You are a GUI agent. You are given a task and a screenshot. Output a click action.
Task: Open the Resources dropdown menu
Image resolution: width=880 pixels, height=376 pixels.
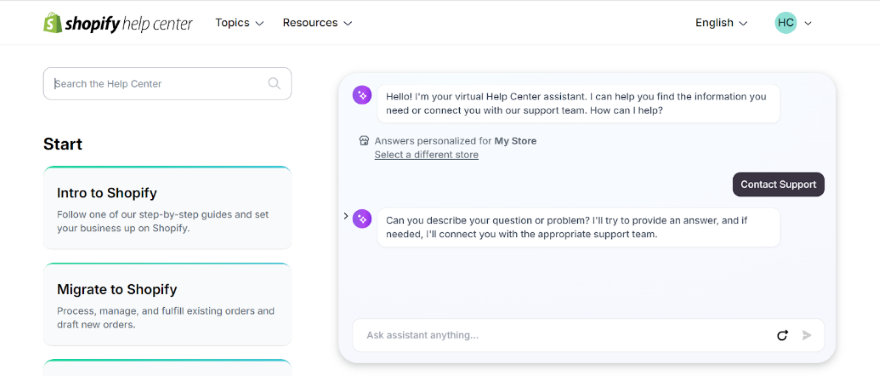coord(318,23)
